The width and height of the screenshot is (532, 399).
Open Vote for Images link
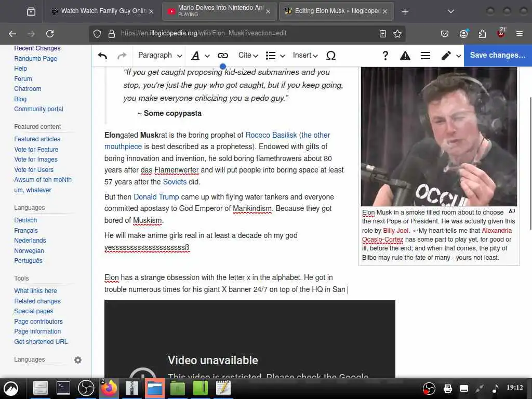36,159
